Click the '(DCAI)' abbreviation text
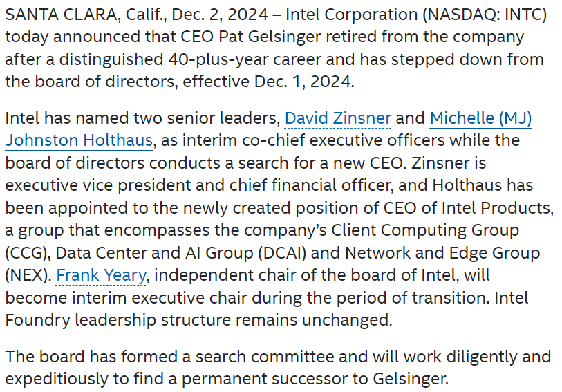This screenshot has width=562, height=392. (x=282, y=253)
